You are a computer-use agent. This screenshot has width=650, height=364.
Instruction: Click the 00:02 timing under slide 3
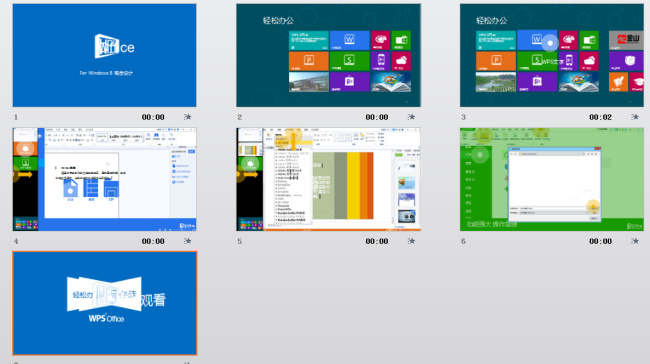601,117
